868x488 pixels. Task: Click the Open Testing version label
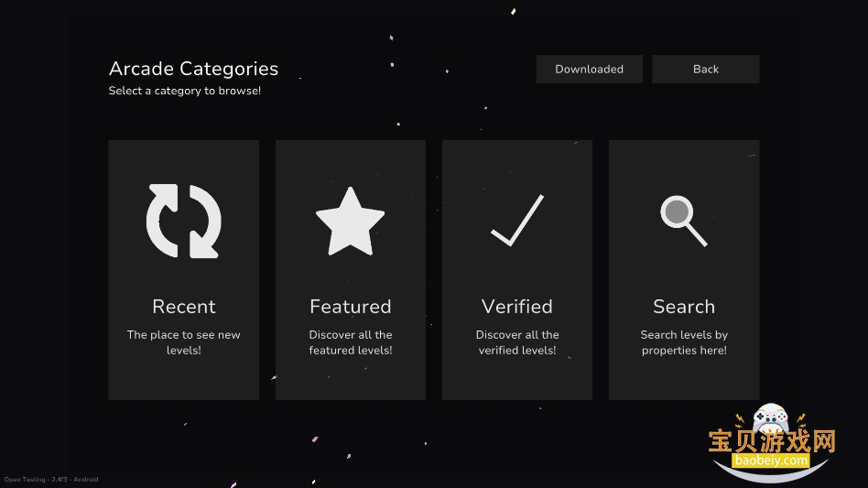(51, 480)
